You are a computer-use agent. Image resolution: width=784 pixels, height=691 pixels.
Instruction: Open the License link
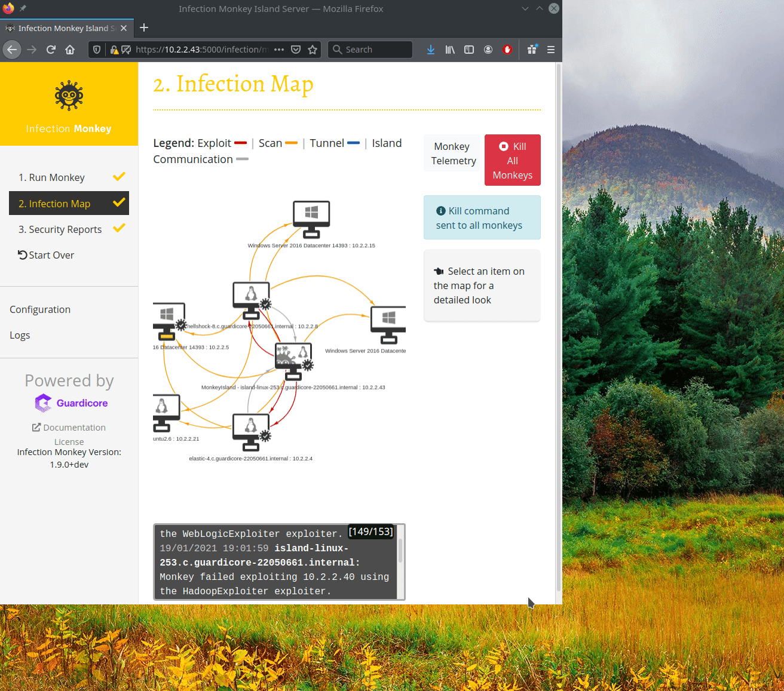point(69,442)
